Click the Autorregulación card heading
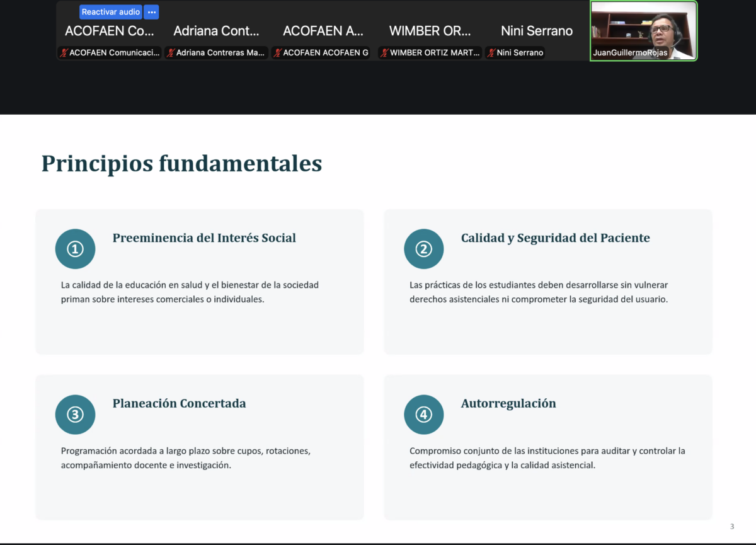 [x=508, y=404]
